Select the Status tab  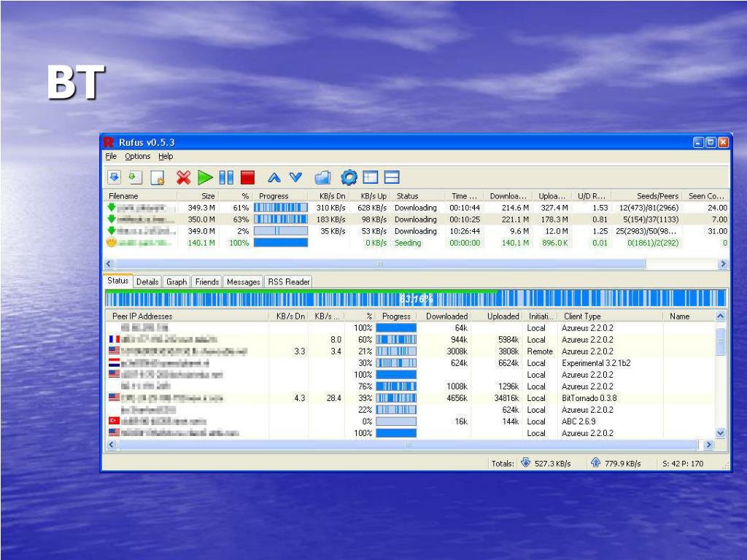coord(117,281)
